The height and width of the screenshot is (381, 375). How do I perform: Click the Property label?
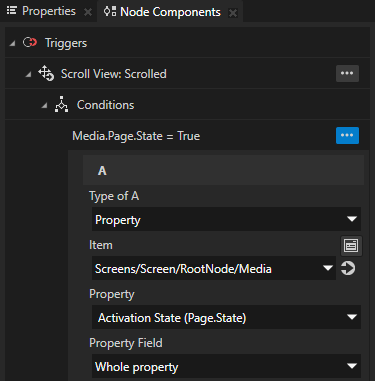pyautogui.click(x=112, y=294)
